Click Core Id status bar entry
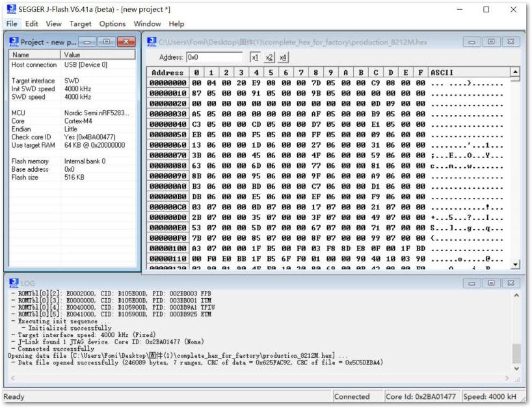532x408 pixels. (x=421, y=396)
